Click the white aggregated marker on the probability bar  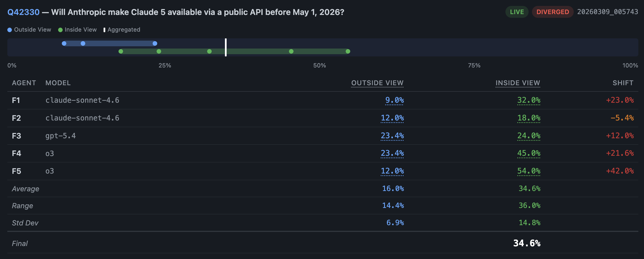[x=225, y=47]
